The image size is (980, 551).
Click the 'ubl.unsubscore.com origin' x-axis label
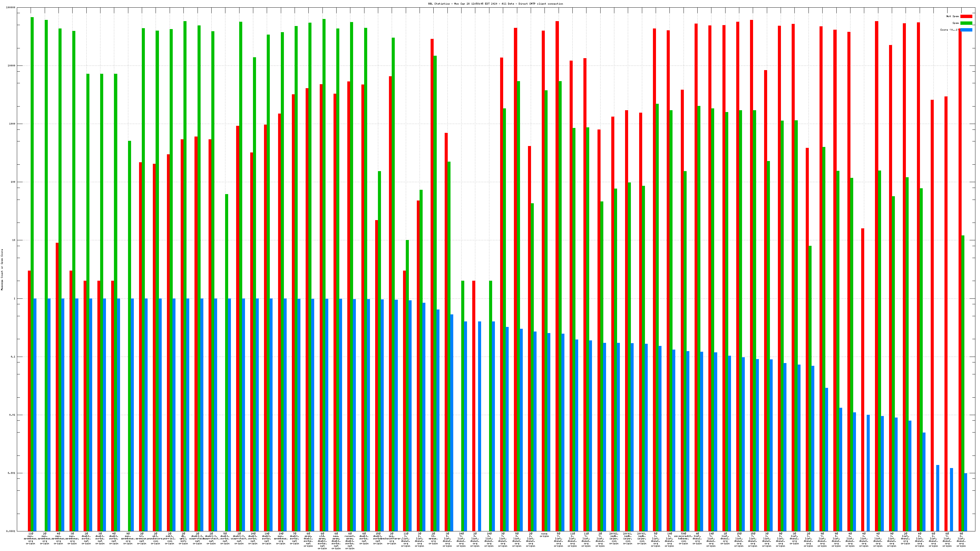coord(156,538)
